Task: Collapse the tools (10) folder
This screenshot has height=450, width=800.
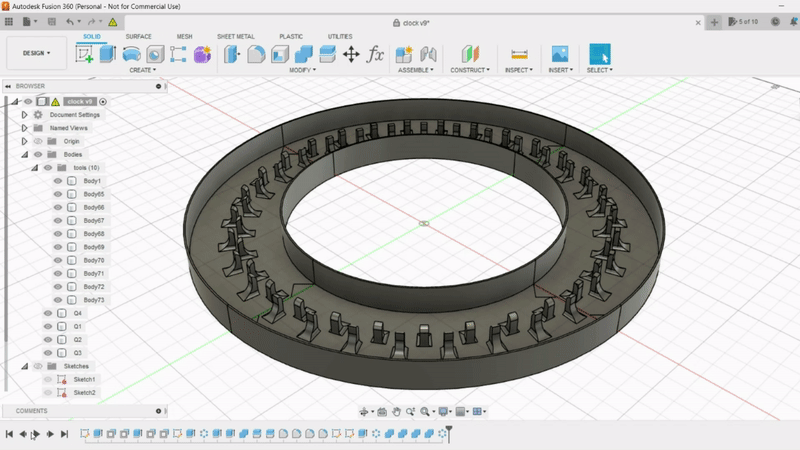Action: (x=34, y=168)
